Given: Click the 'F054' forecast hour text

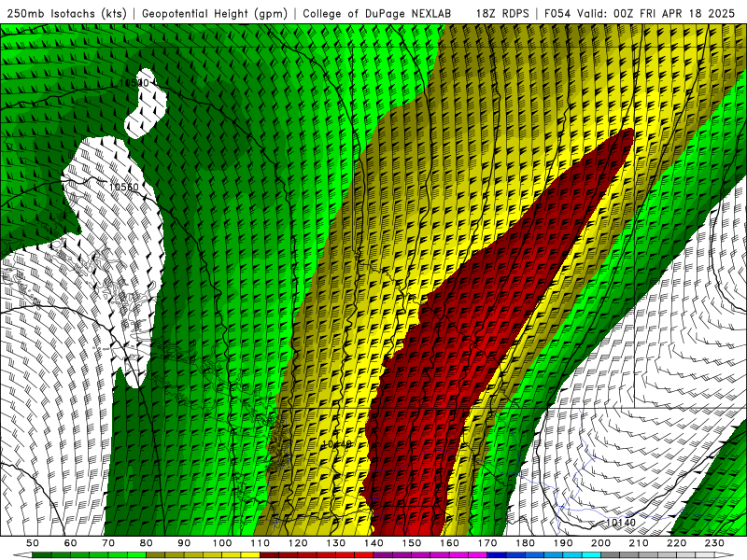Looking at the screenshot, I should pyautogui.click(x=557, y=14).
